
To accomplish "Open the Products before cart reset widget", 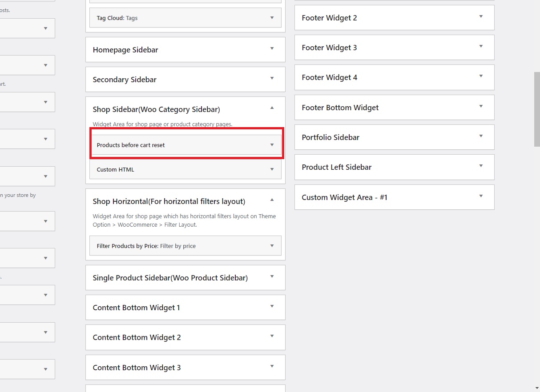I will pos(185,145).
